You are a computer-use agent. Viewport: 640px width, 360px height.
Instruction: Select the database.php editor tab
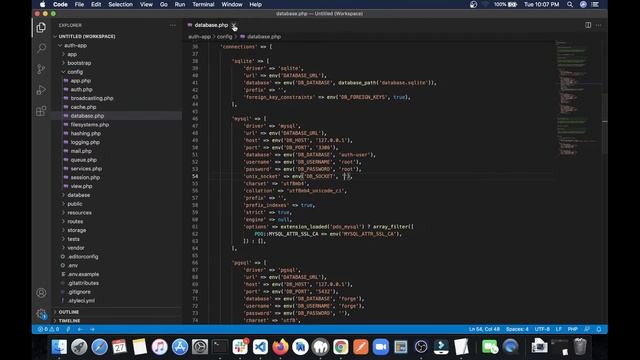[x=211, y=25]
